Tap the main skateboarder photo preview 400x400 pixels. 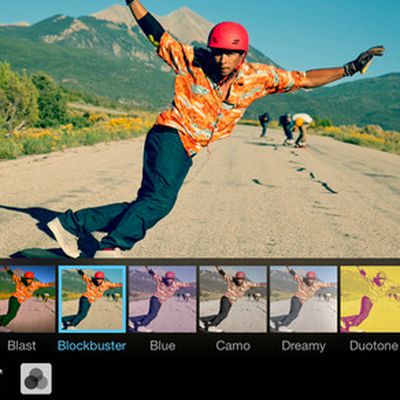click(200, 129)
